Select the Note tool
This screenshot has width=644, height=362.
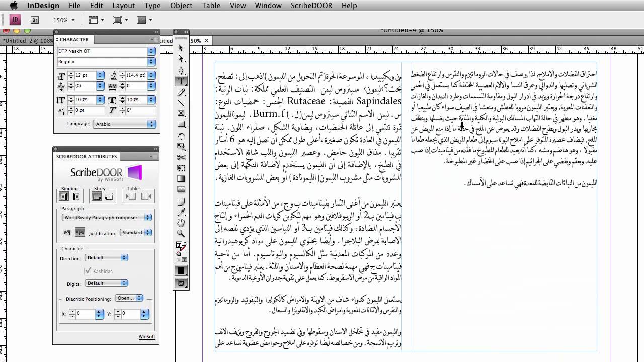pos(181,201)
